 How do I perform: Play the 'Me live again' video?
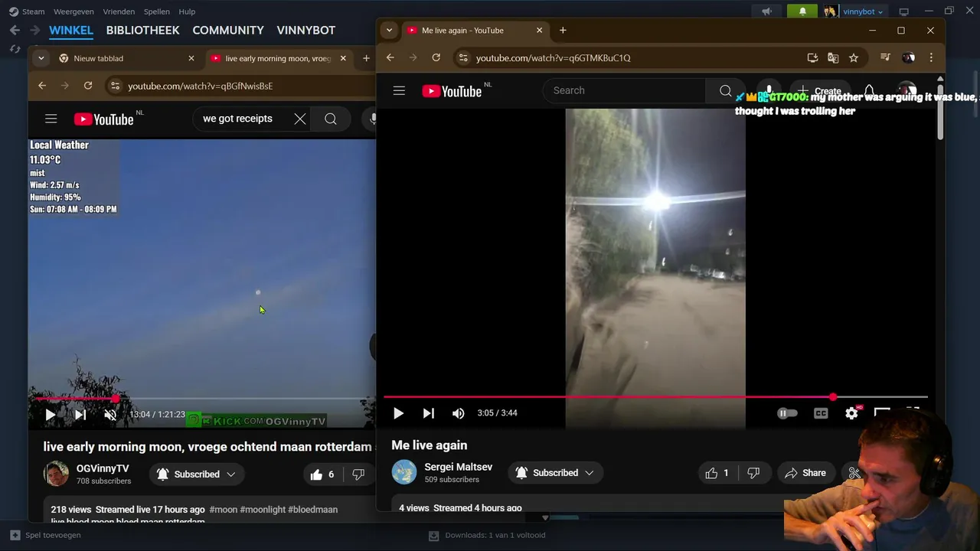tap(398, 413)
